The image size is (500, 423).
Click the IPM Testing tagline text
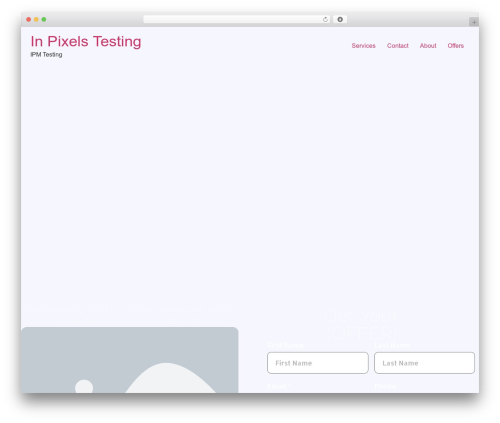click(46, 55)
